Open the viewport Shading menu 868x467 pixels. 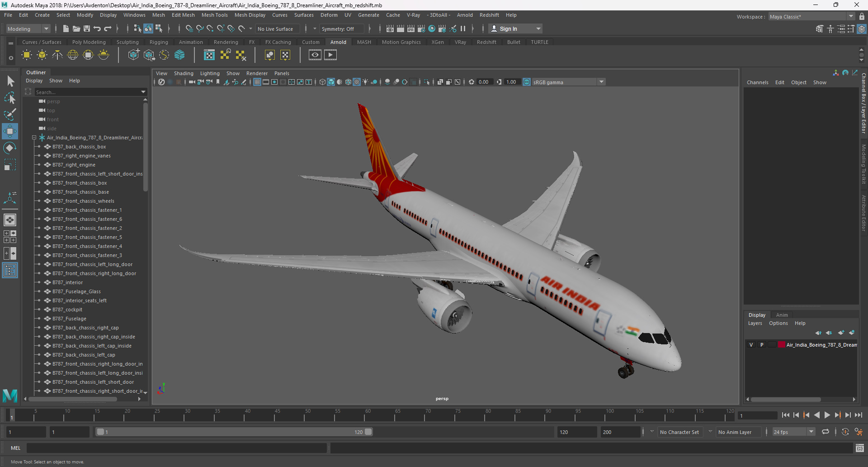click(x=183, y=73)
